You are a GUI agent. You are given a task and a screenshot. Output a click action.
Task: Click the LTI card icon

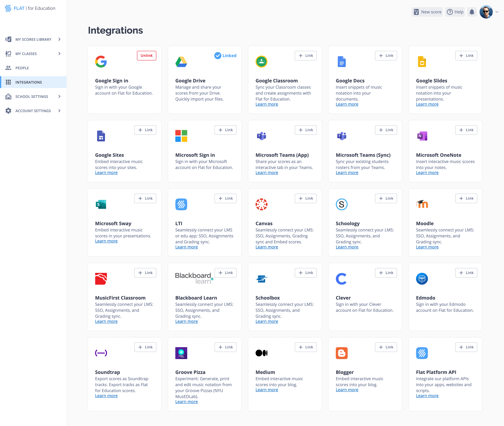[x=181, y=204]
